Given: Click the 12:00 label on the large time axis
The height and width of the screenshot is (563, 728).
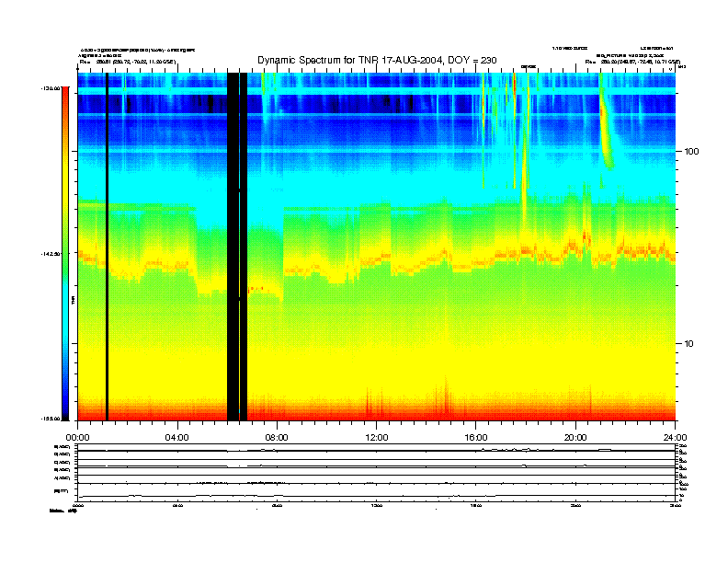Looking at the screenshot, I should tap(377, 438).
